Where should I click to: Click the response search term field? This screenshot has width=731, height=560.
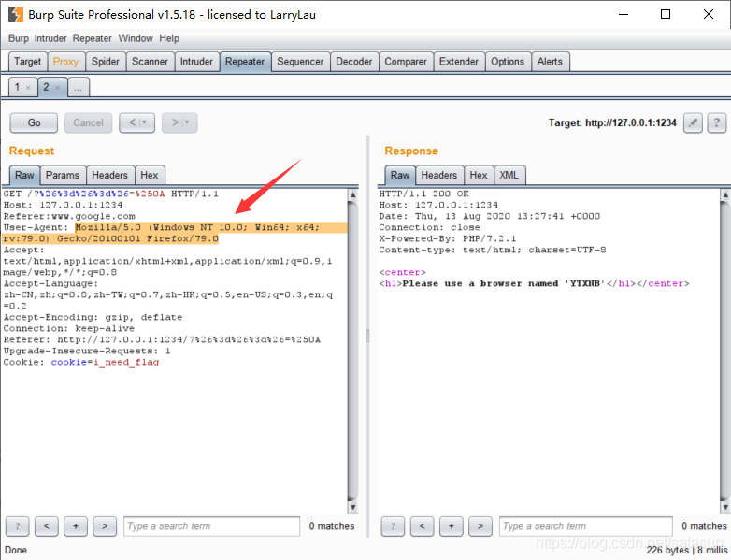pyautogui.click(x=586, y=526)
